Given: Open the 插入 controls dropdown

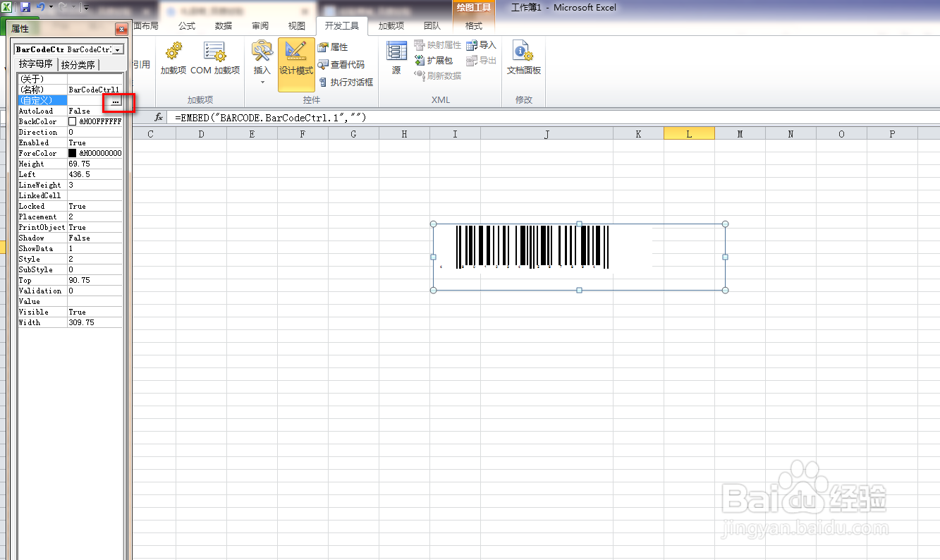Looking at the screenshot, I should coord(262,63).
